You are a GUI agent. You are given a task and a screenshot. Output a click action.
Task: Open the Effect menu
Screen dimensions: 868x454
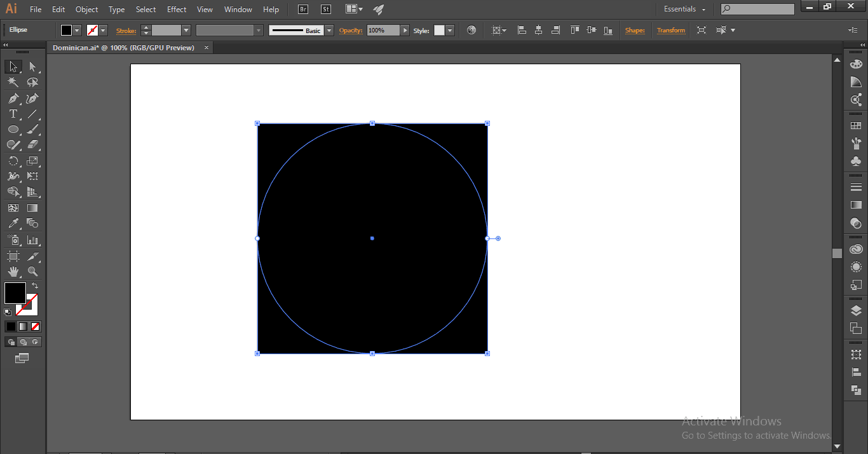click(177, 10)
